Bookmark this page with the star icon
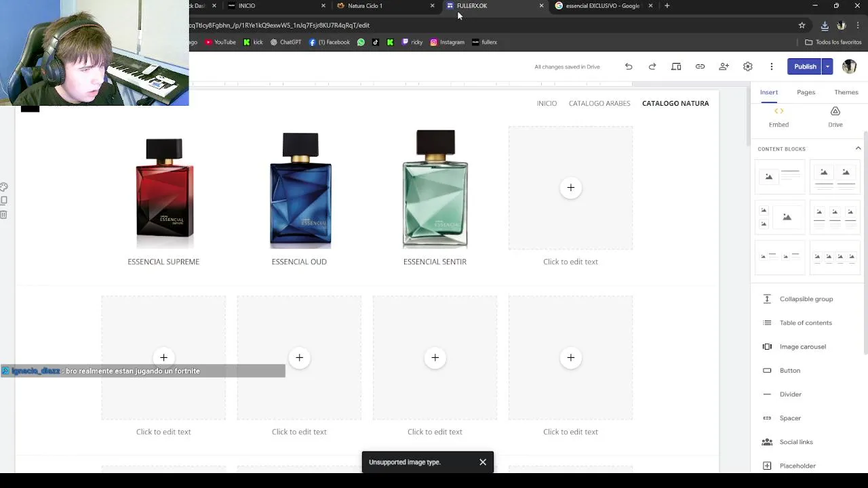Image resolution: width=868 pixels, height=488 pixels. (802, 25)
